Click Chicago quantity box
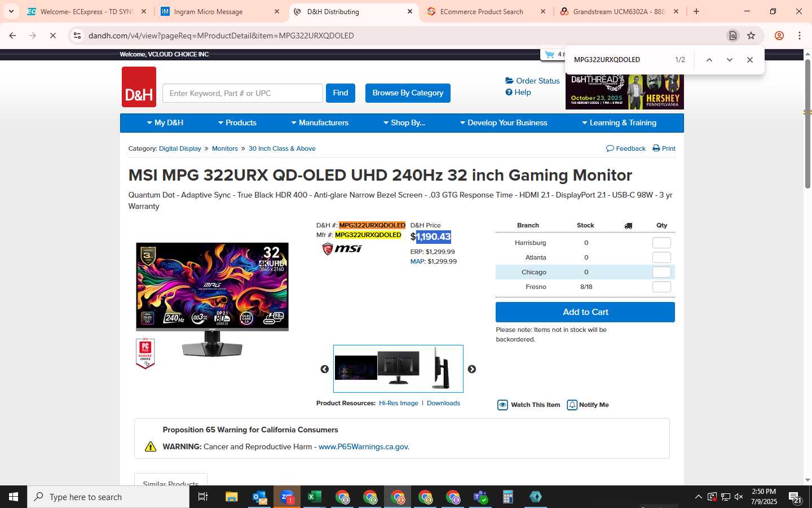Screen dimensions: 812x508 click(661, 272)
